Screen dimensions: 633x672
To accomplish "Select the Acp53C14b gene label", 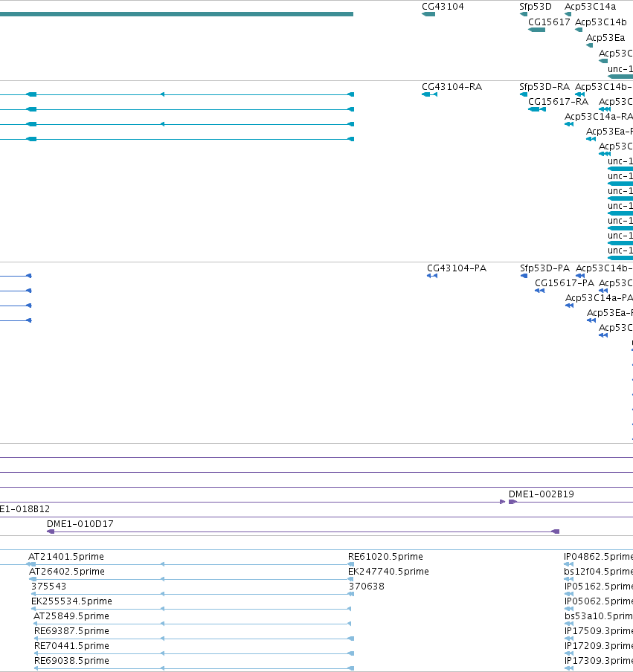I will [601, 22].
